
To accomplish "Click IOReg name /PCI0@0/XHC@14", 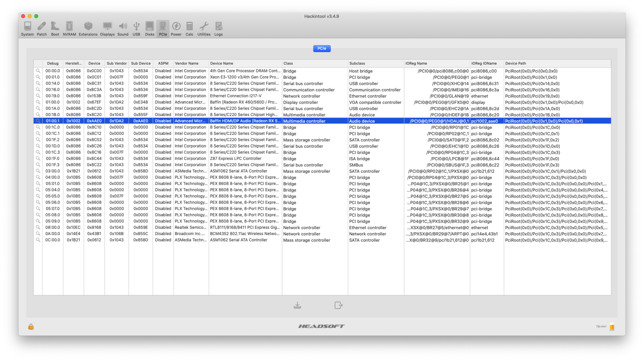I will (x=450, y=83).
